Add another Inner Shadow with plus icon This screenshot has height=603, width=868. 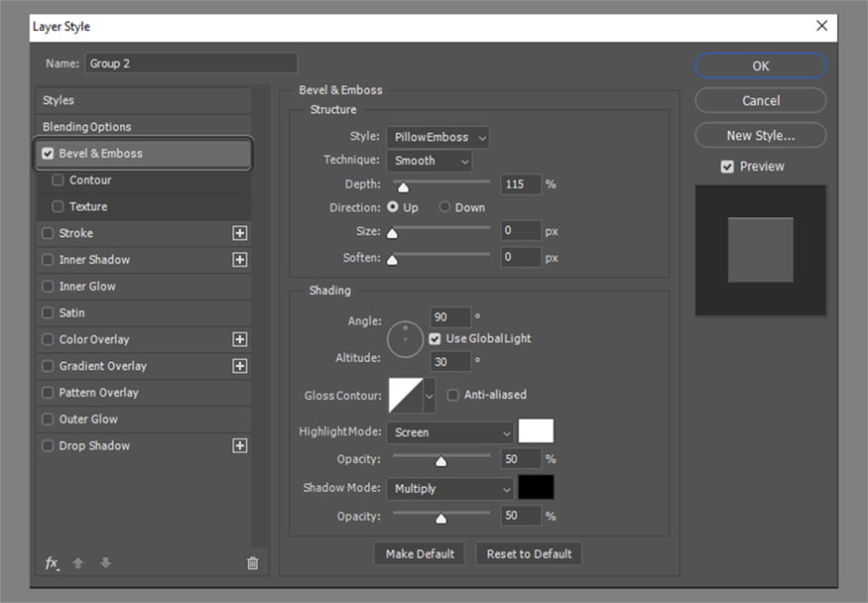point(240,260)
